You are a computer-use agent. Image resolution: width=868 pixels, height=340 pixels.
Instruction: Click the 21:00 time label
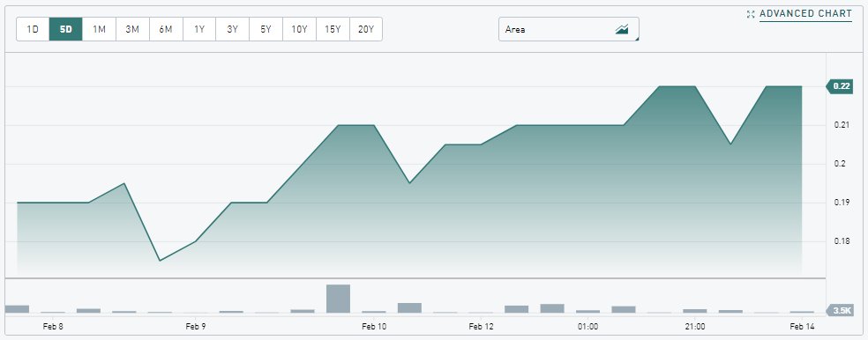click(x=695, y=327)
